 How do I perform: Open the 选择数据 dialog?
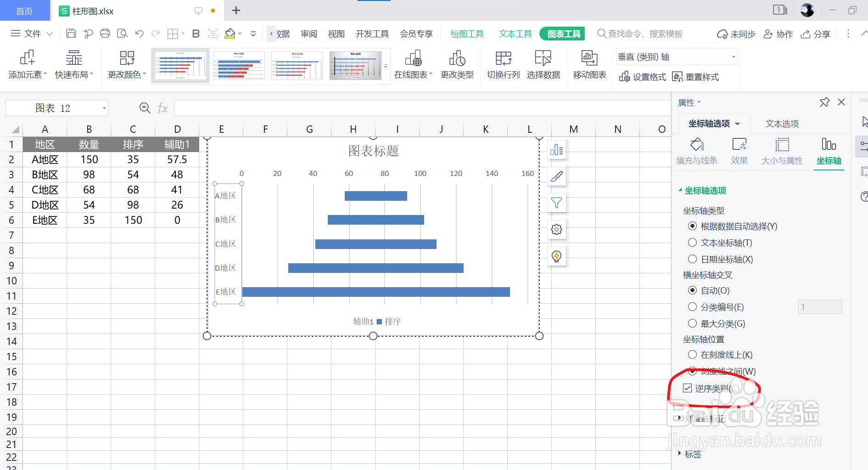point(543,64)
